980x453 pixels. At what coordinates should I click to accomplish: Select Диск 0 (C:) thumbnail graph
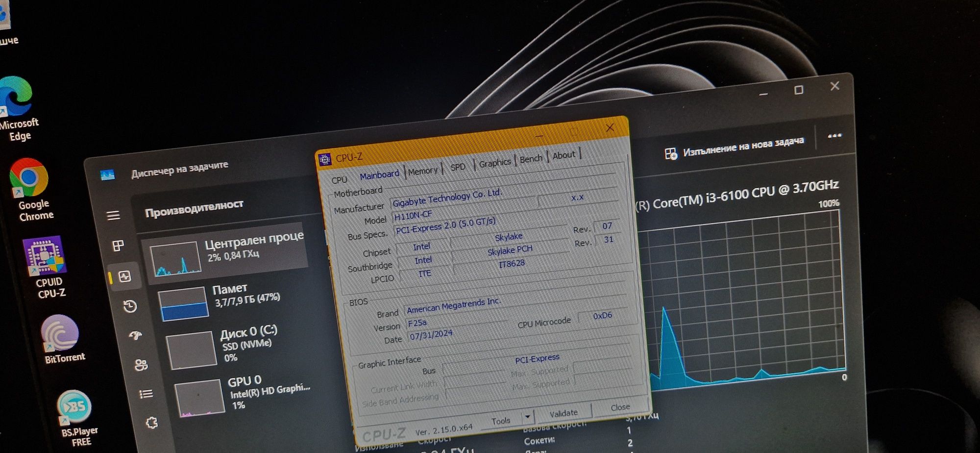(192, 350)
